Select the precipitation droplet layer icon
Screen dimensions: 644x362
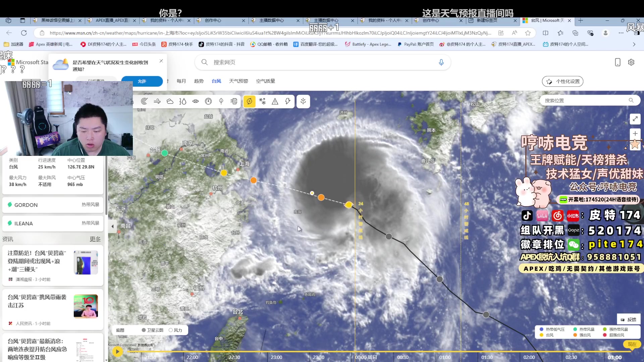(183, 101)
